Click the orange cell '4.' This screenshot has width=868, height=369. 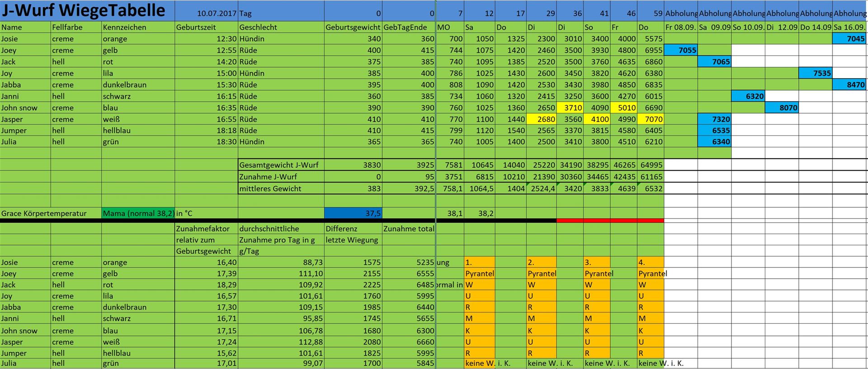coord(651,262)
